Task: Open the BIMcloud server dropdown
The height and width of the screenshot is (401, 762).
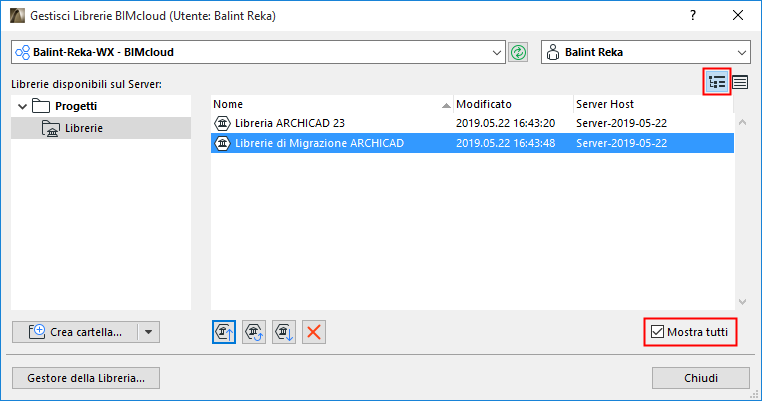Action: tap(496, 52)
